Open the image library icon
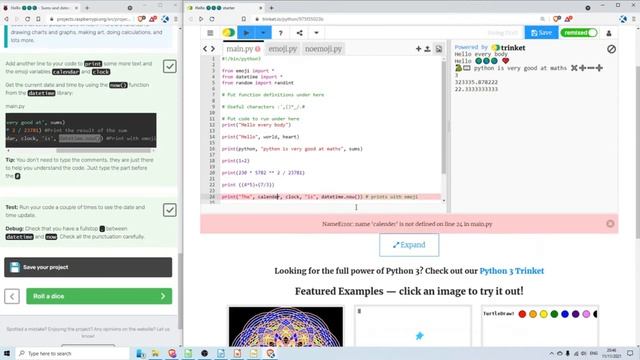640x360 pixels. click(x=439, y=49)
